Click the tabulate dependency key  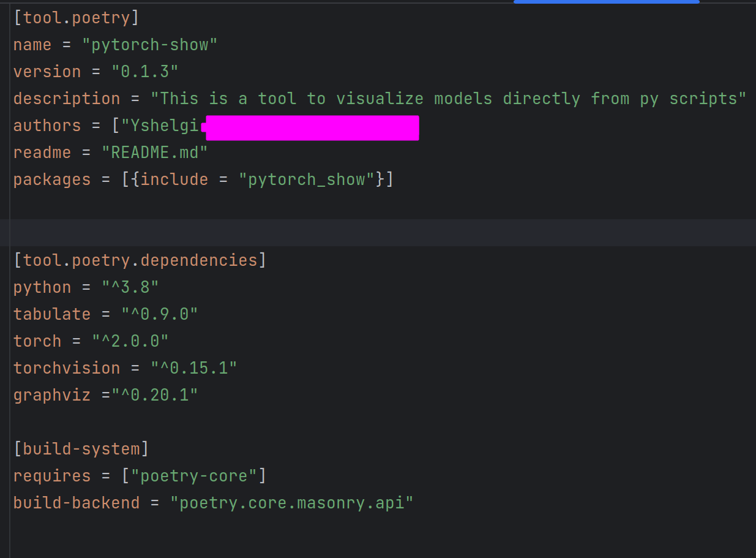click(52, 314)
